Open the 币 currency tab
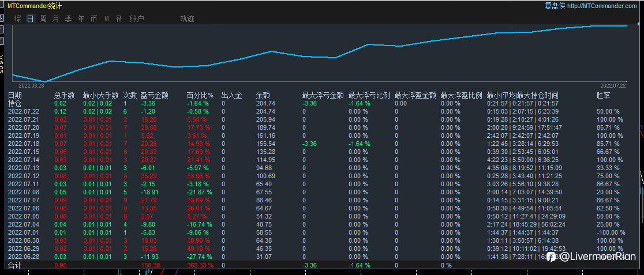Viewport: 644px width, 275px height. pyautogui.click(x=94, y=18)
